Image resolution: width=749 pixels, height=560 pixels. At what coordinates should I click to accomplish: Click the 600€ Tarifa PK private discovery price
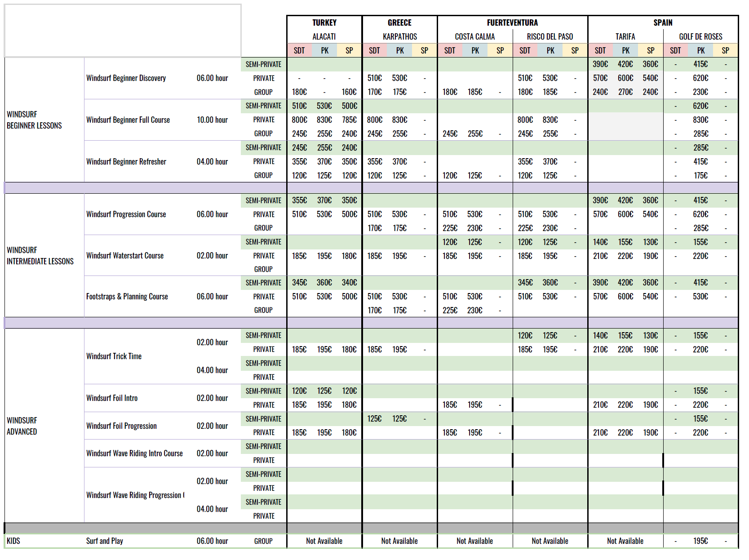625,78
